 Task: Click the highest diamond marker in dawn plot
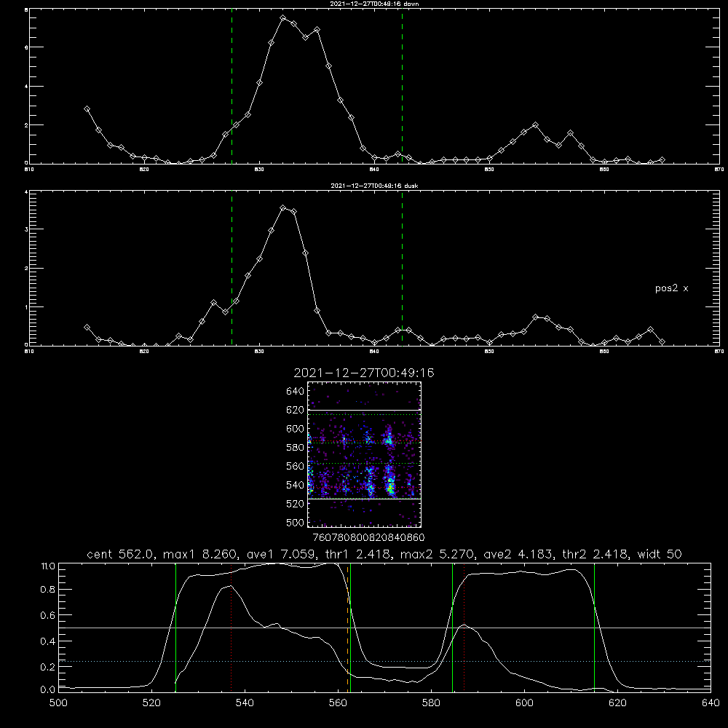[282, 17]
